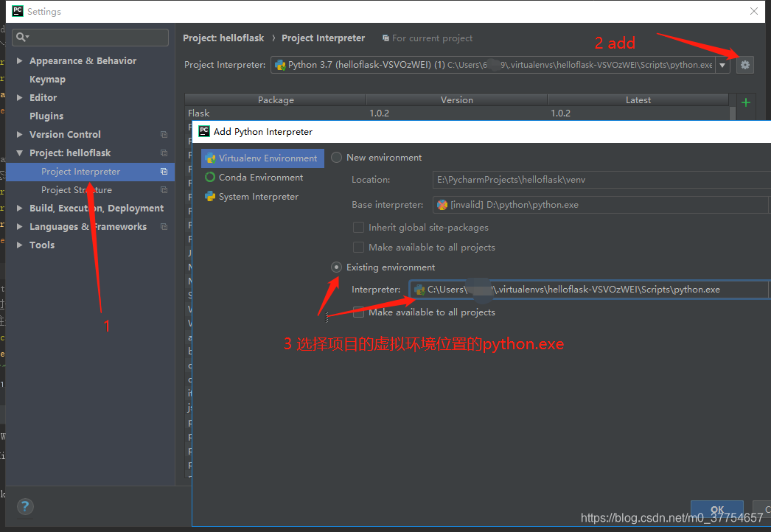Click the Virtualenv Environment python icon

pos(211,158)
